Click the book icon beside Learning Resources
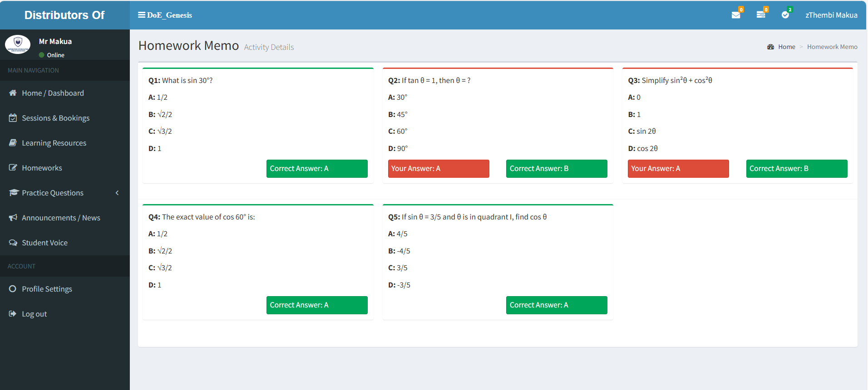The width and height of the screenshot is (868, 390). (x=13, y=143)
